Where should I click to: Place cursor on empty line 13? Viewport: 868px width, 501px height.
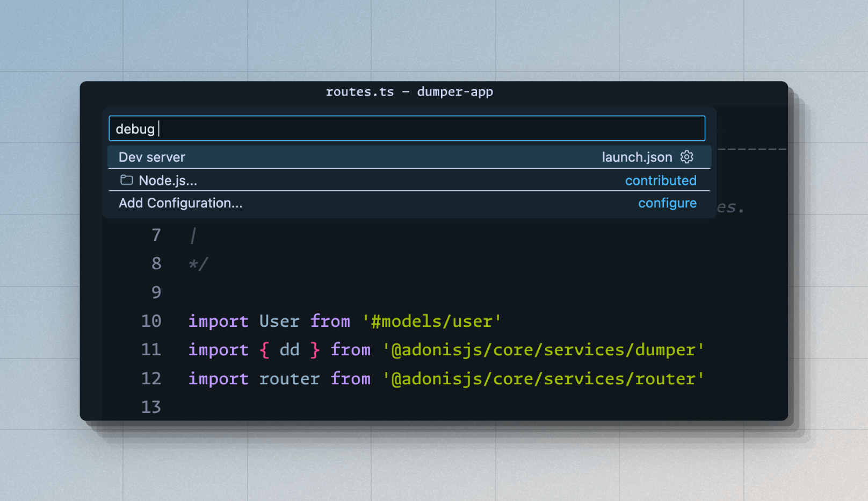point(376,407)
